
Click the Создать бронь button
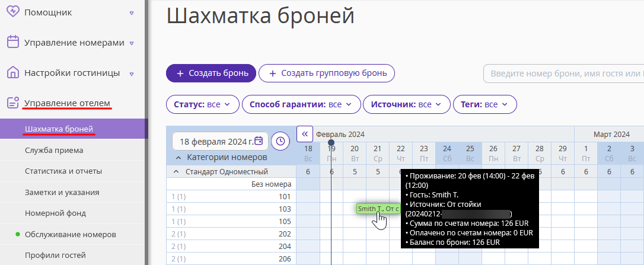coord(211,73)
